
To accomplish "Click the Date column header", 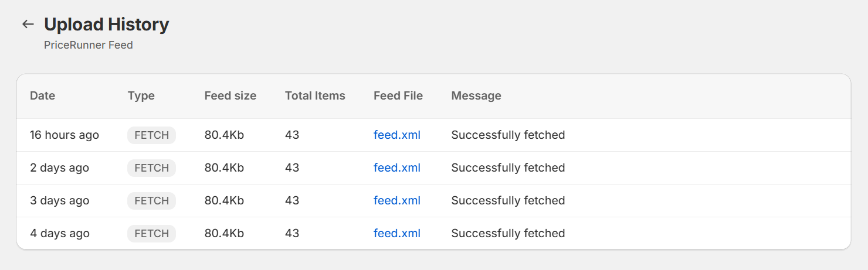I will 42,95.
